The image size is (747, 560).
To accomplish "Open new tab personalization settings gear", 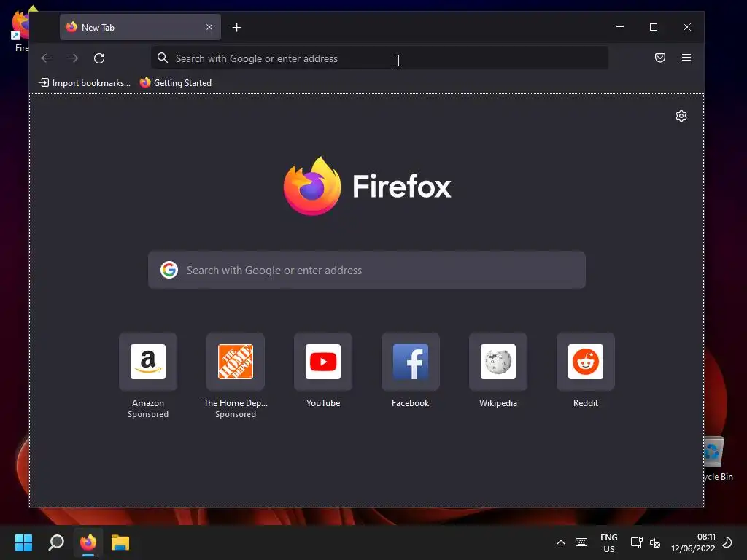I will pos(681,116).
